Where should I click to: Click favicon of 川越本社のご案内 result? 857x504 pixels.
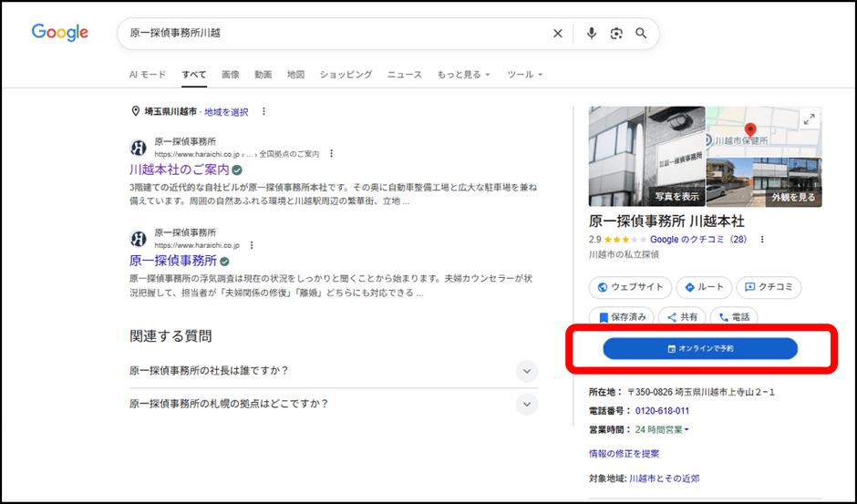click(139, 148)
